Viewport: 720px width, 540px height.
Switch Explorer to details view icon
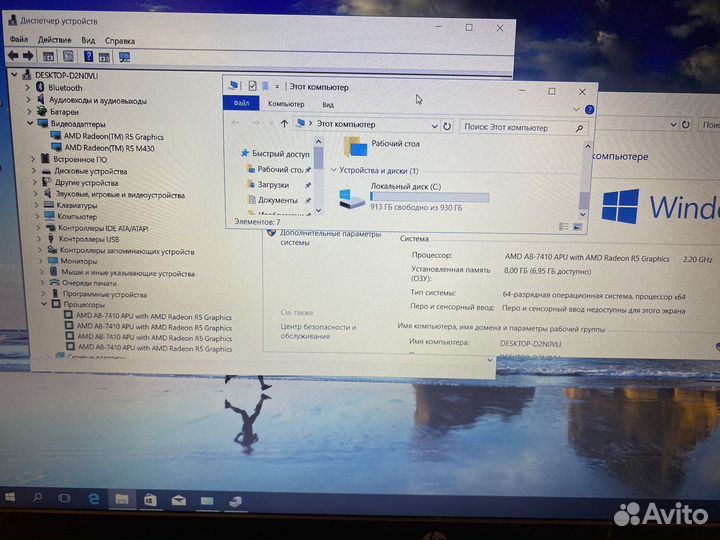(563, 226)
